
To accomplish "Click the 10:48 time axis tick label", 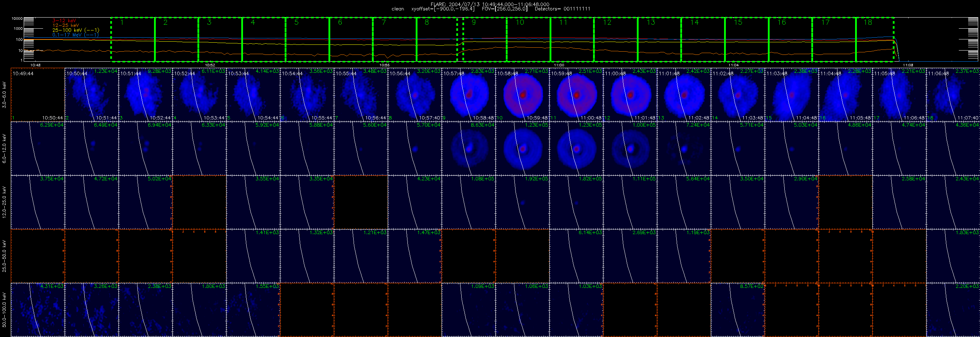I will click(35, 65).
